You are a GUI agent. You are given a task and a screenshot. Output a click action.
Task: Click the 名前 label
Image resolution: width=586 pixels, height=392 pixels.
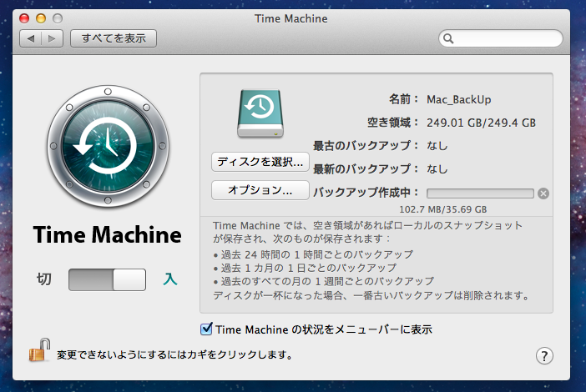click(404, 99)
